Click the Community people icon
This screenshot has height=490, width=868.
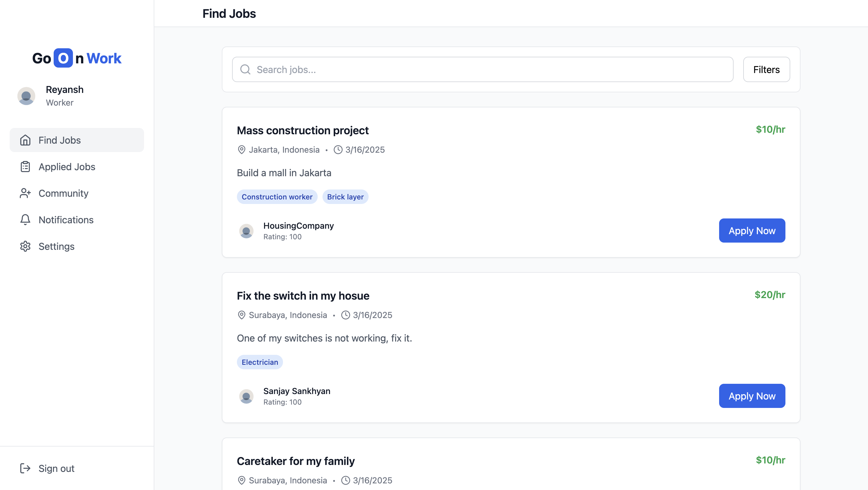pyautogui.click(x=25, y=193)
